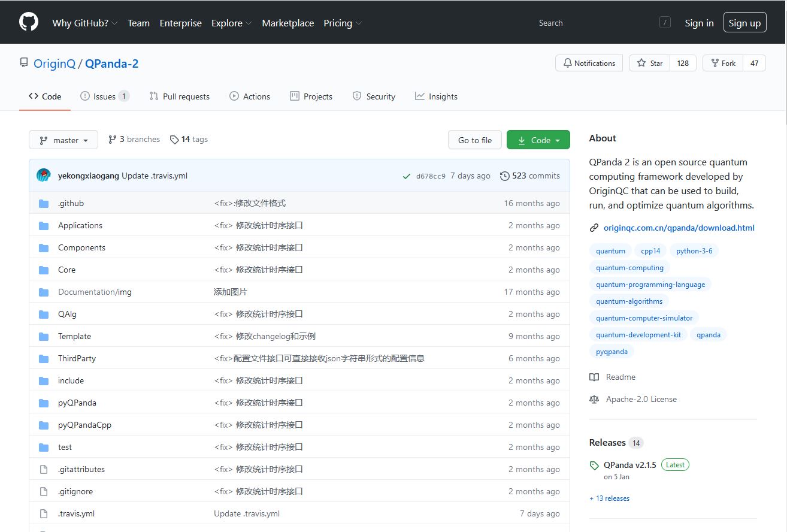787x532 pixels.
Task: Open the Pricing dropdown menu
Action: (343, 23)
